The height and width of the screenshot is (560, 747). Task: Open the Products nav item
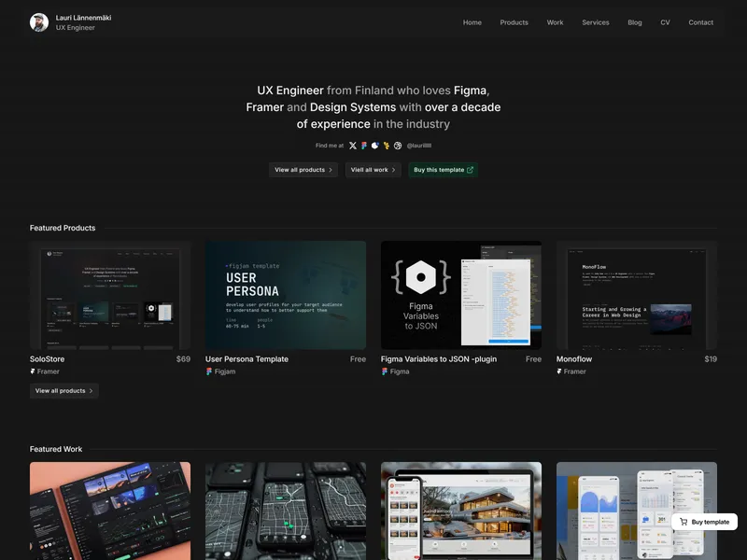click(514, 22)
